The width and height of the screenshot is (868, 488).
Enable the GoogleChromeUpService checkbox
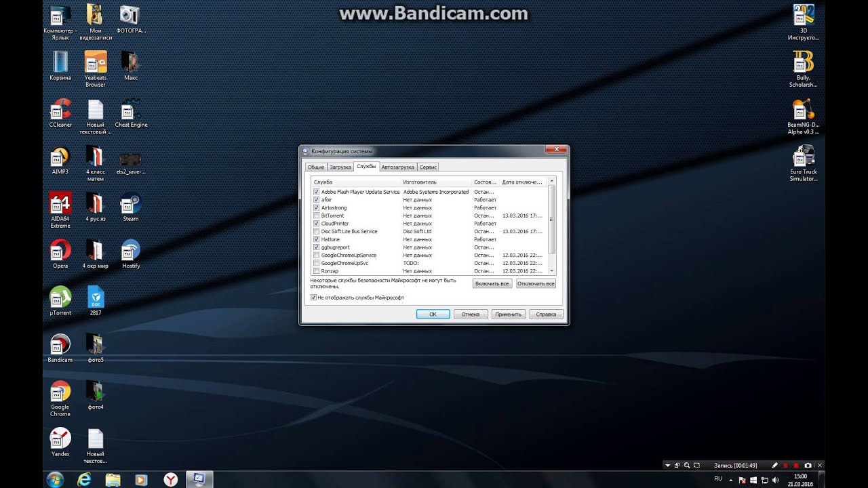click(317, 255)
